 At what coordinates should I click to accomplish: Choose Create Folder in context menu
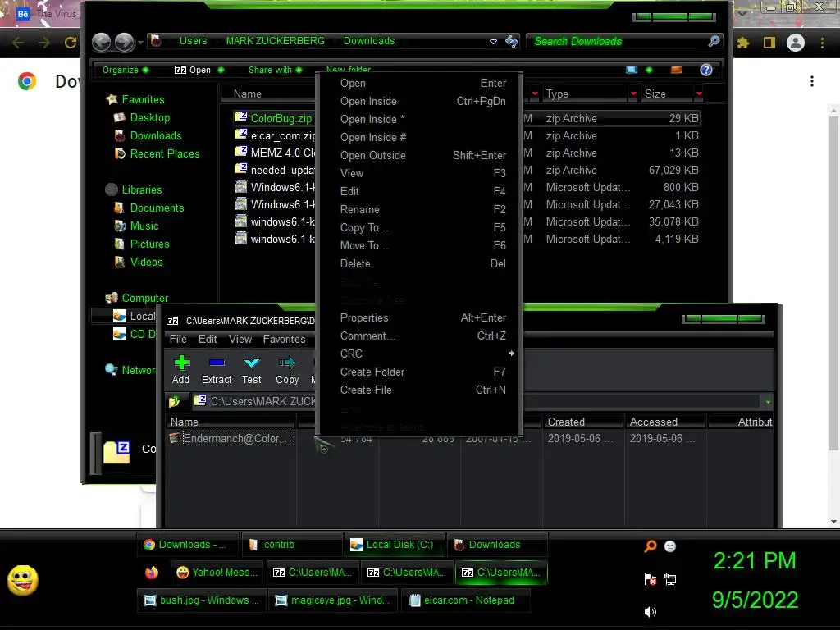[x=372, y=372]
